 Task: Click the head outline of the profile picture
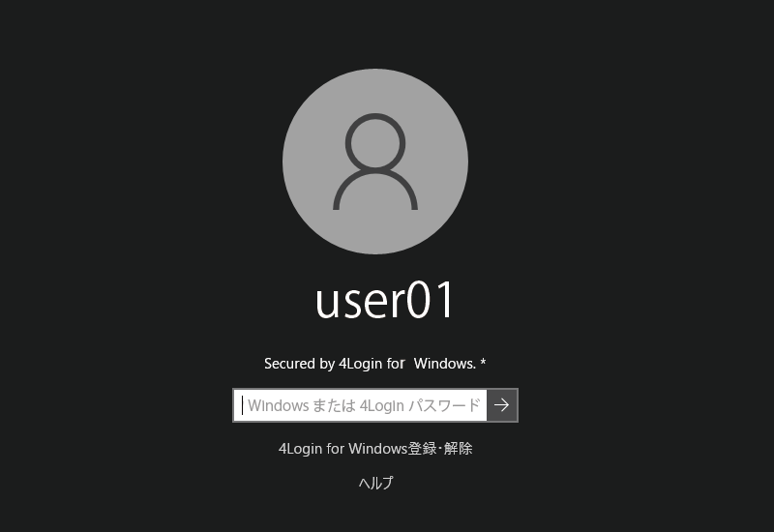tap(375, 143)
